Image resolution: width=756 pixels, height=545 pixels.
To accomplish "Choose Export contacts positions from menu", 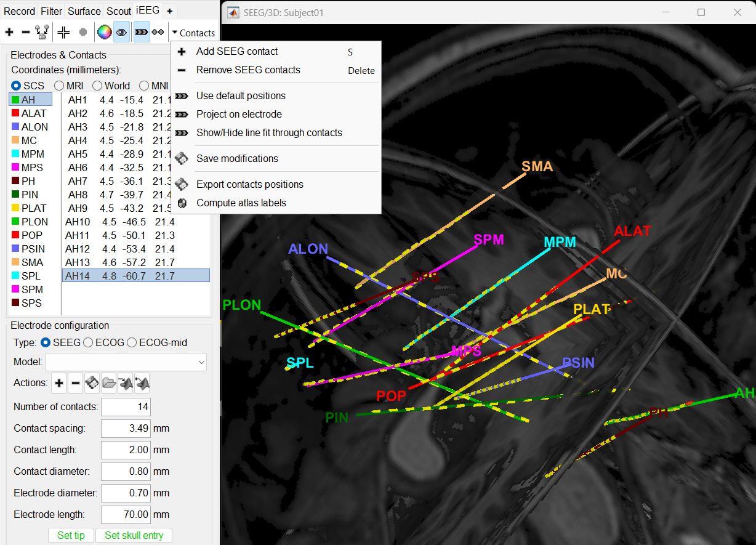I will [x=249, y=184].
